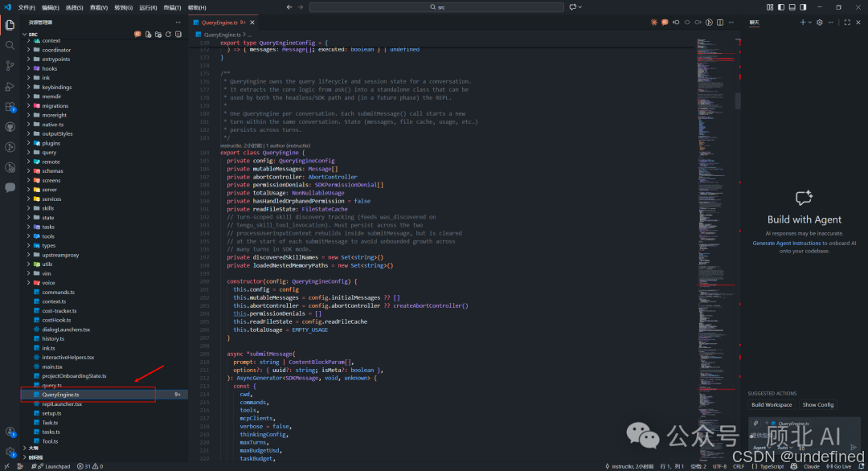Expand the hooks folder
The image size is (868, 471).
click(104, 68)
